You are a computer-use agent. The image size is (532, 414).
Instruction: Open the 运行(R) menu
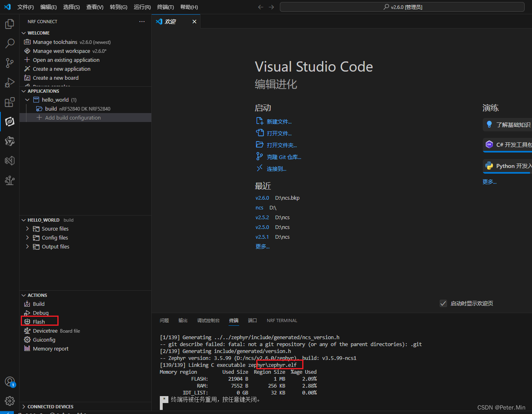pyautogui.click(x=142, y=7)
